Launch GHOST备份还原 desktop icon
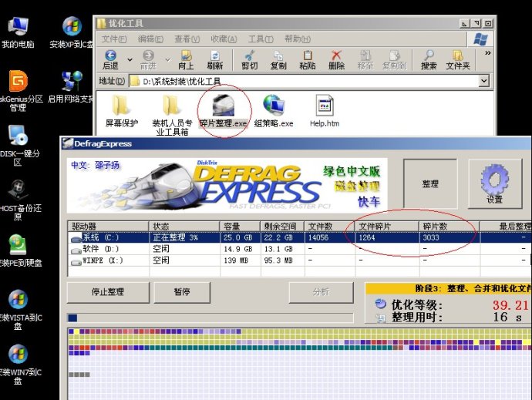This screenshot has width=532, height=400. point(19,200)
